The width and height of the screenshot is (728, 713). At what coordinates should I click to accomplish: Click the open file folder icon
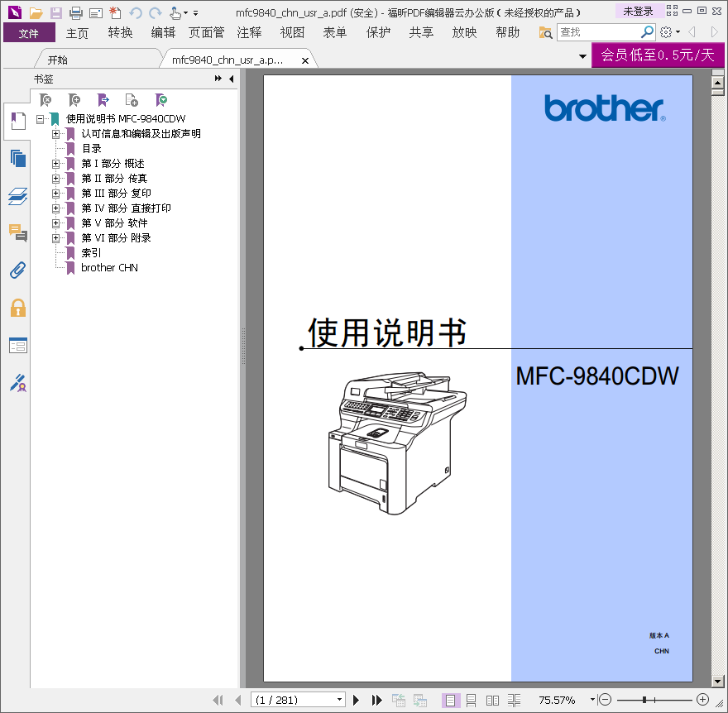click(x=36, y=12)
